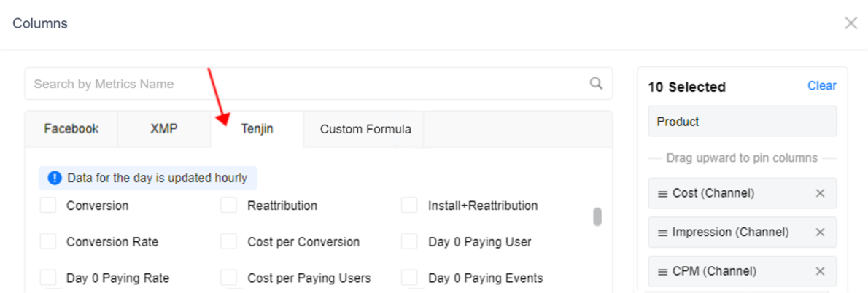868x293 pixels.
Task: Tick the Day 0 Paying Events checkbox
Action: coord(409,278)
